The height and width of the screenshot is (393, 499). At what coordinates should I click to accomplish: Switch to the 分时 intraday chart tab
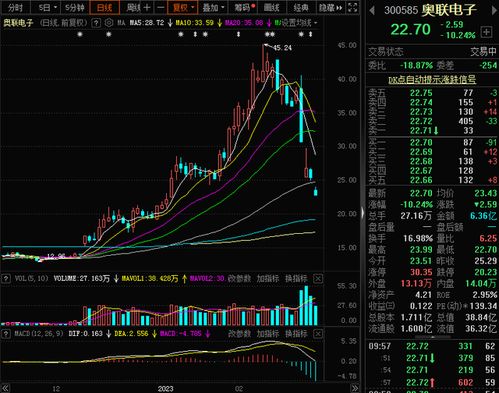tap(15, 7)
